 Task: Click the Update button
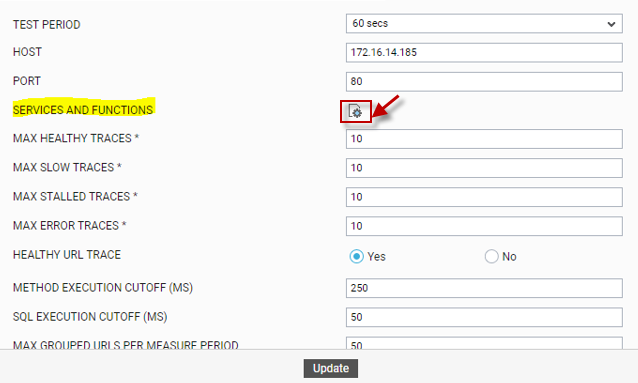[331, 368]
